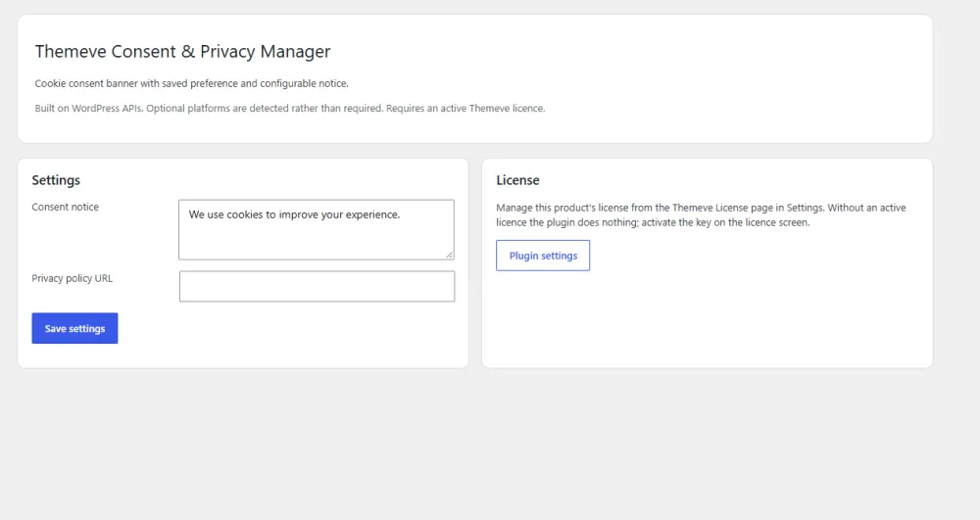Click the 'License' card heading

517,180
